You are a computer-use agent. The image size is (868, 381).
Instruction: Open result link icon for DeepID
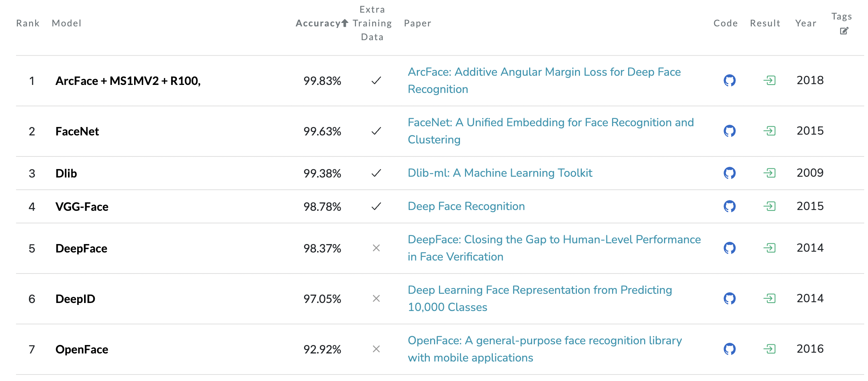coord(769,298)
